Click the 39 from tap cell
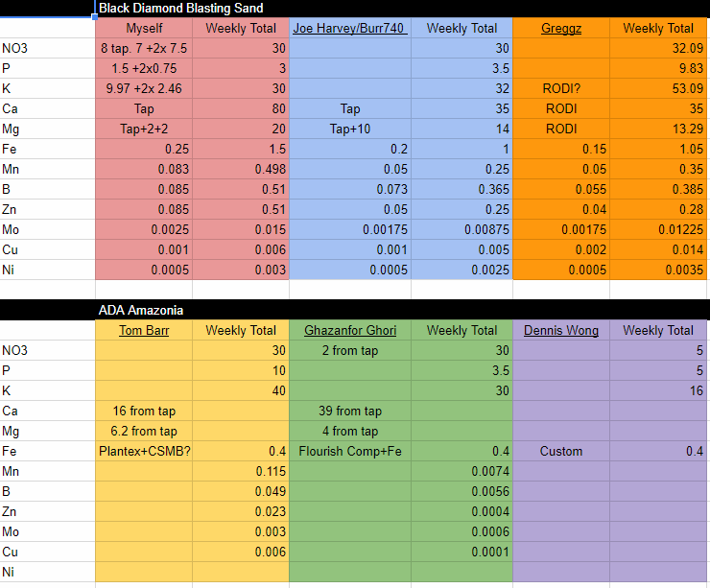The height and width of the screenshot is (588, 710). point(350,411)
